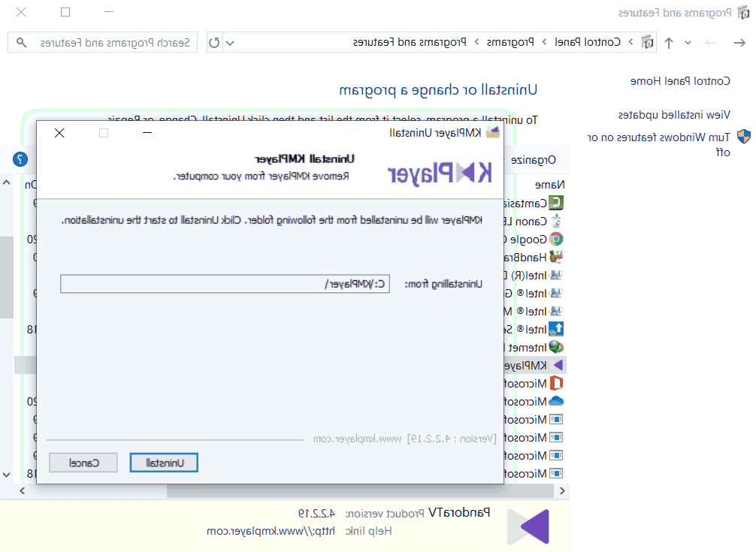Click horizontal scrollbar left arrow

pos(23,491)
